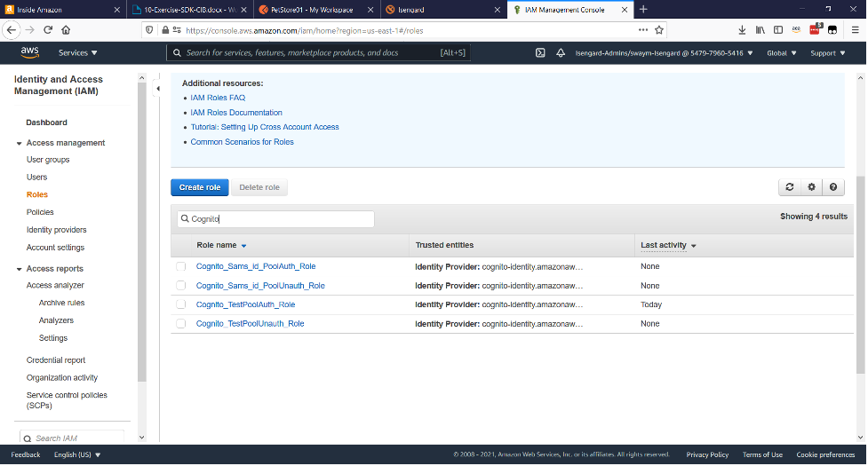Click the tracking protection shield icon

coord(149,30)
